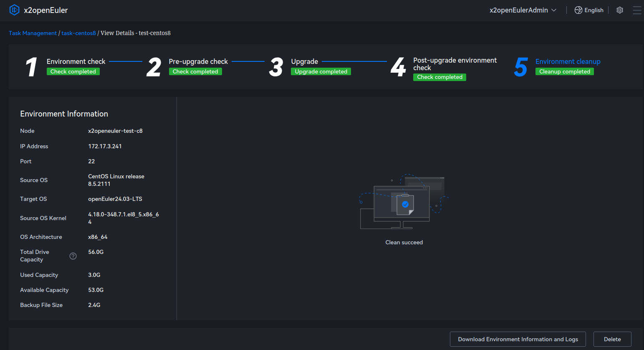Click the globe language icon

pos(578,10)
